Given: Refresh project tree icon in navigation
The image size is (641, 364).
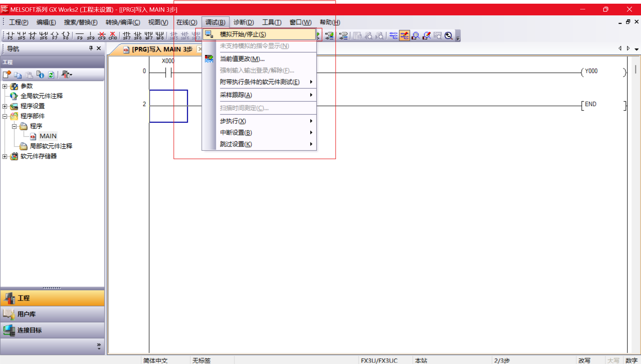Looking at the screenshot, I should pos(51,75).
